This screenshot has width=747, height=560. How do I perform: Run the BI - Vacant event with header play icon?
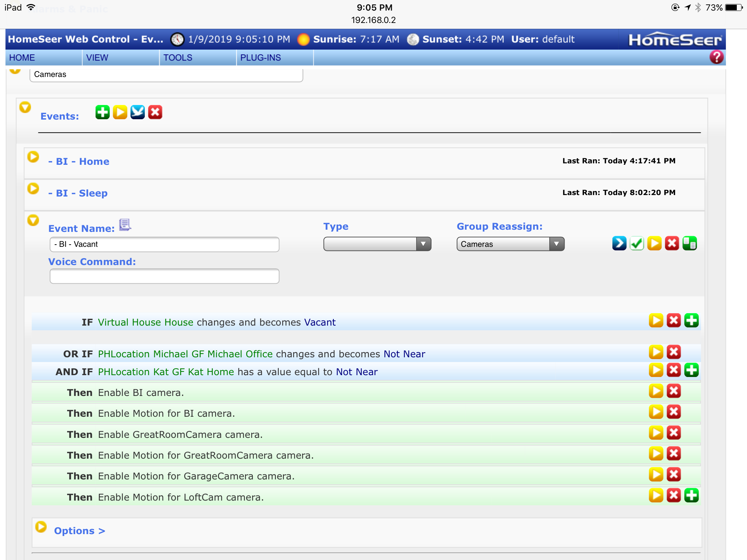(654, 243)
